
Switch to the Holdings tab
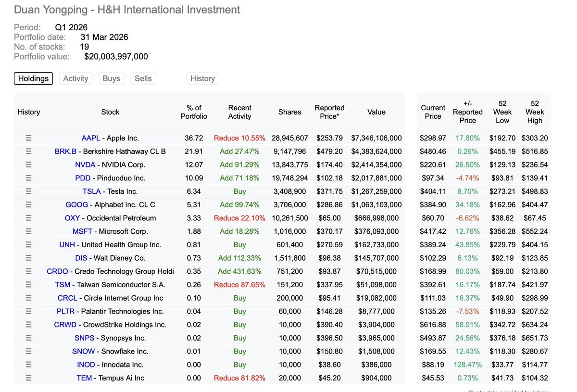[34, 78]
